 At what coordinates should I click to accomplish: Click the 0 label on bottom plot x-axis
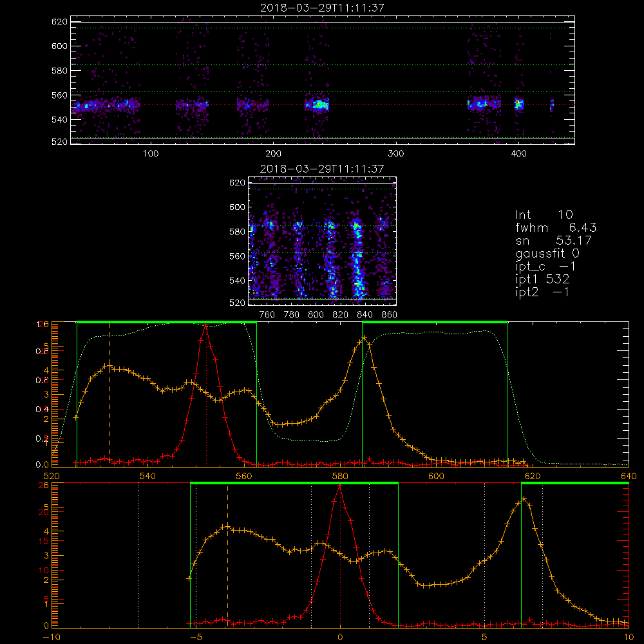click(340, 637)
